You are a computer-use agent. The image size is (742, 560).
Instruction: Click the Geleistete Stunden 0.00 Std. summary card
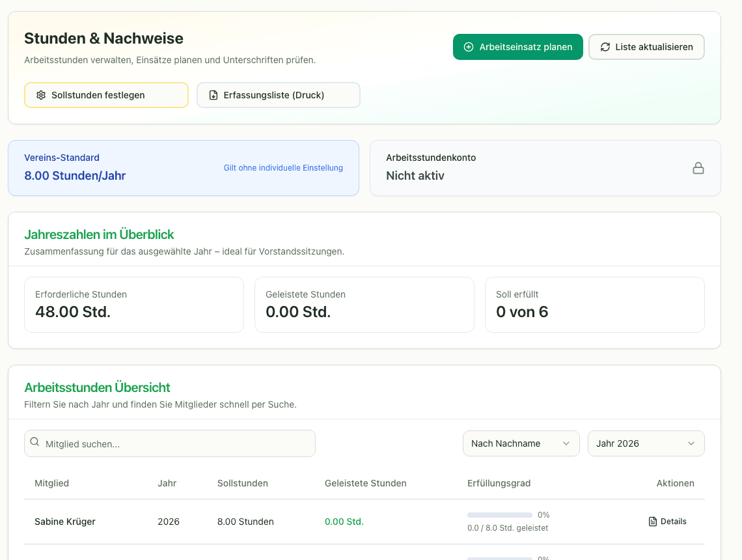pos(364,305)
